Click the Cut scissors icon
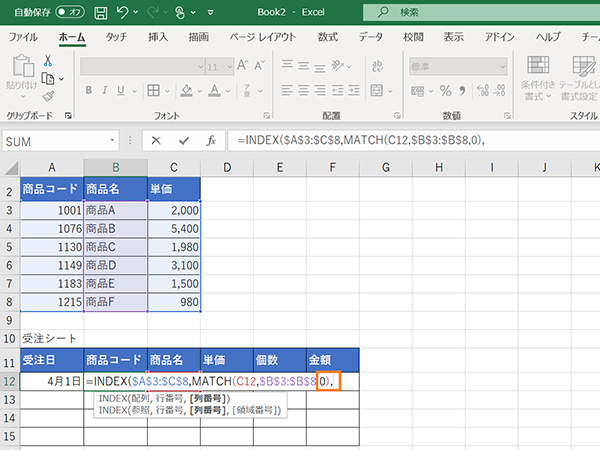 47,61
